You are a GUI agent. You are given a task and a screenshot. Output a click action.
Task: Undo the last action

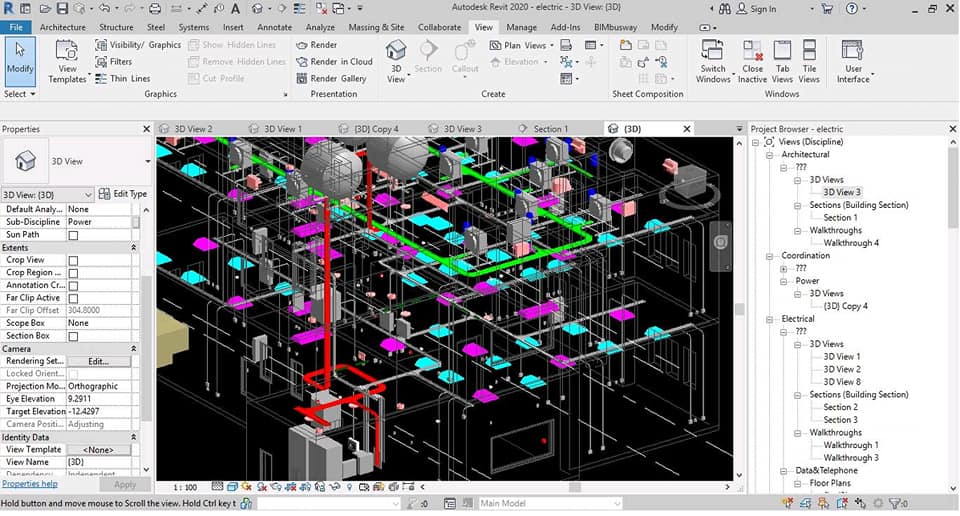tap(103, 9)
